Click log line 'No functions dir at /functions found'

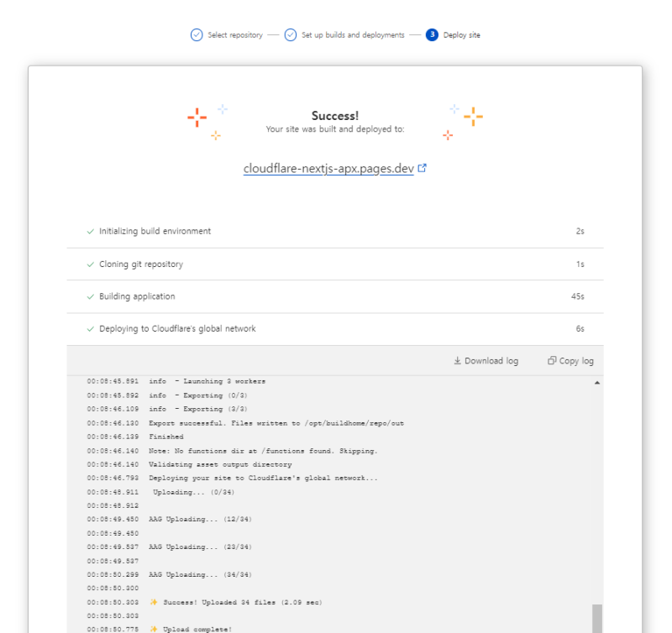pos(263,451)
